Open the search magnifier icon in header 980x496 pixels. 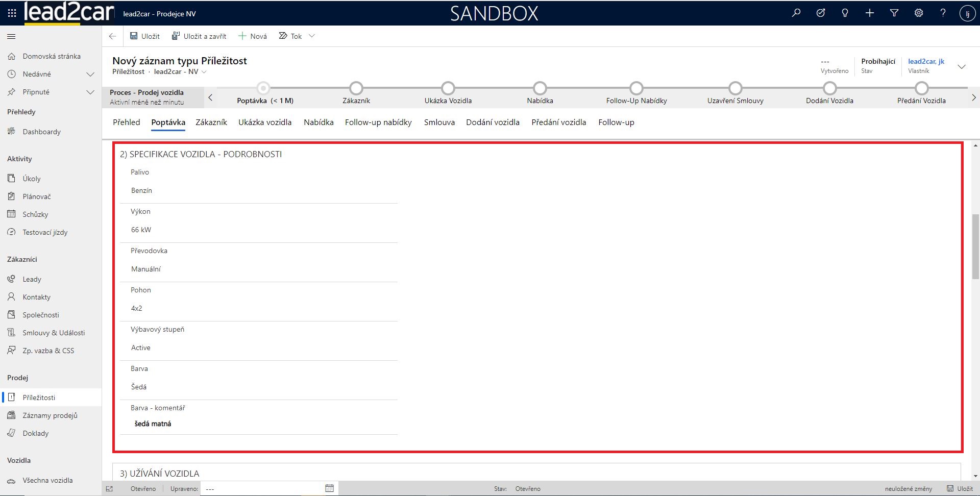pos(796,13)
